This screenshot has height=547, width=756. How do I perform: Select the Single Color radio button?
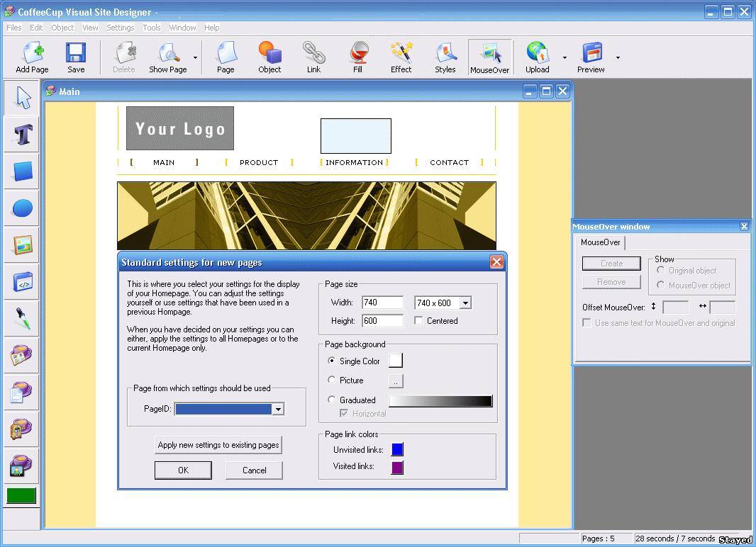click(x=331, y=361)
